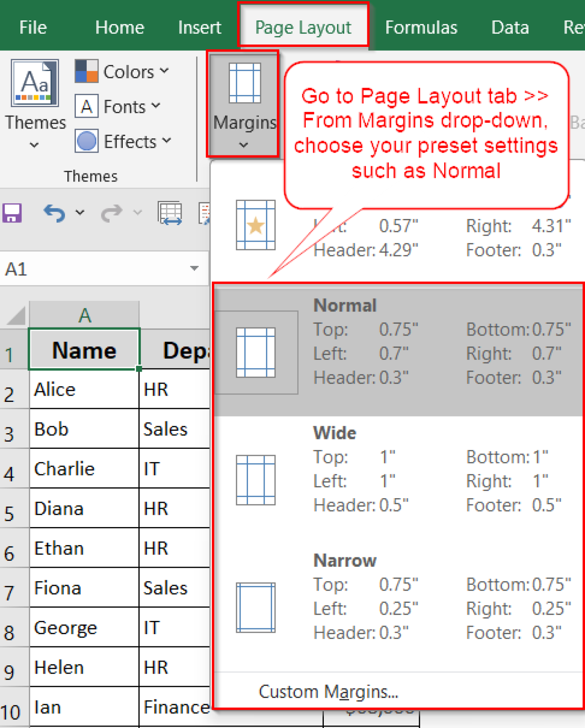The height and width of the screenshot is (728, 585).
Task: Click Custom Margins at the bottom of the menu
Action: (x=328, y=692)
